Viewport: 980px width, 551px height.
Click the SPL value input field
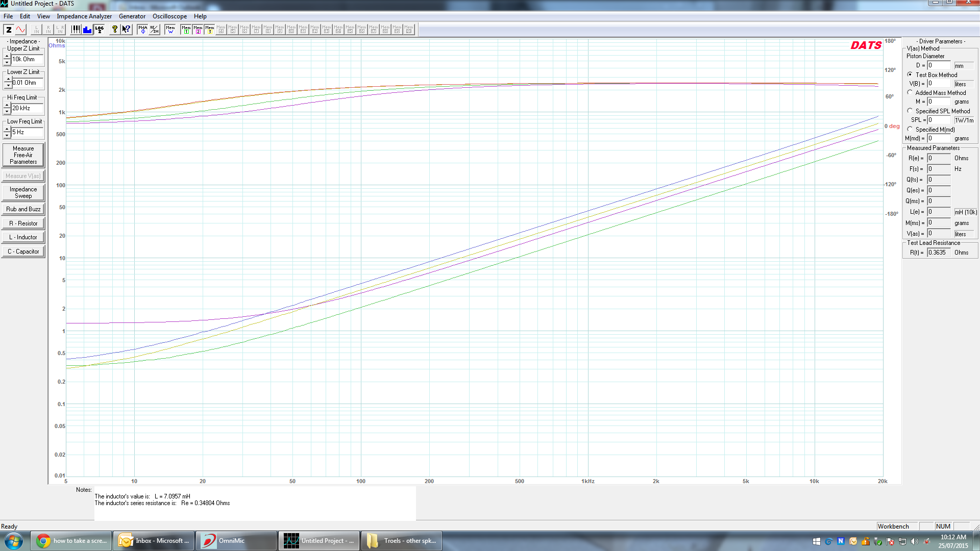(939, 120)
